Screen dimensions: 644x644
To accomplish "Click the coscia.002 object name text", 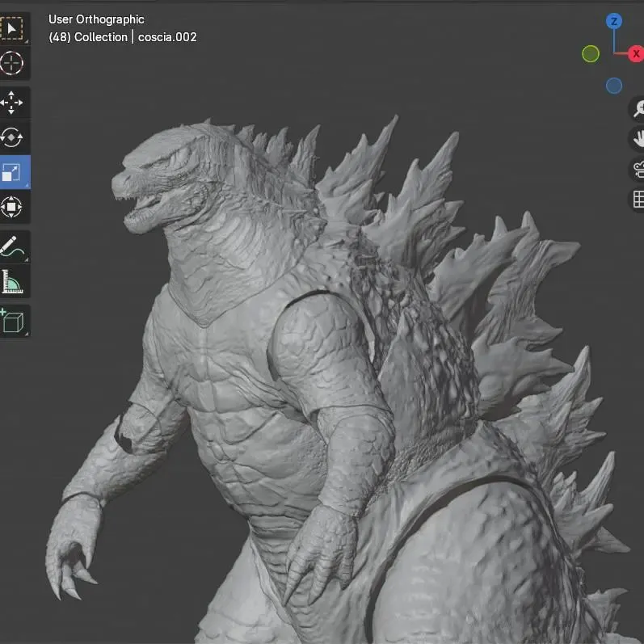I will [167, 37].
